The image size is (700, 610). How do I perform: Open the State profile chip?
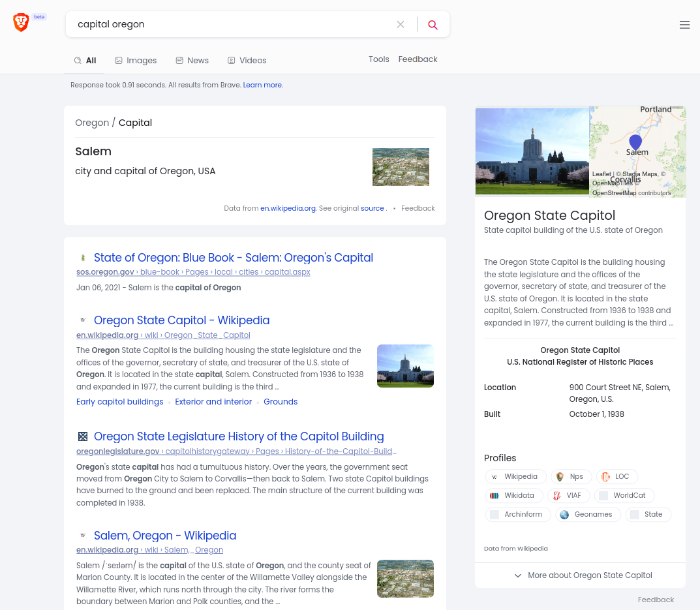tap(648, 515)
